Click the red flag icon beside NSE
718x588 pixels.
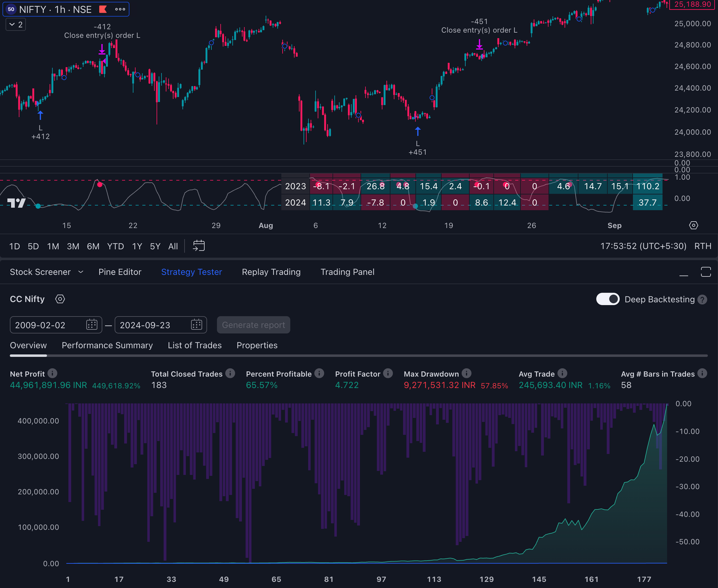103,9
